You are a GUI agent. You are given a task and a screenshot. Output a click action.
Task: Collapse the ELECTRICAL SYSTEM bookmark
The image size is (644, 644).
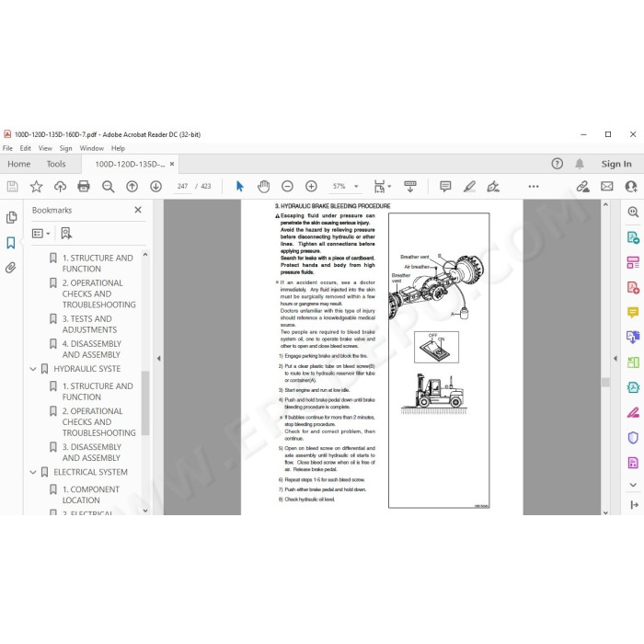[x=33, y=472]
